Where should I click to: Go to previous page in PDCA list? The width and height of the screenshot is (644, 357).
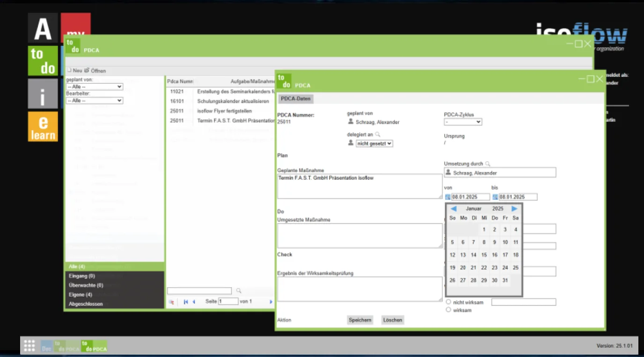pos(194,302)
